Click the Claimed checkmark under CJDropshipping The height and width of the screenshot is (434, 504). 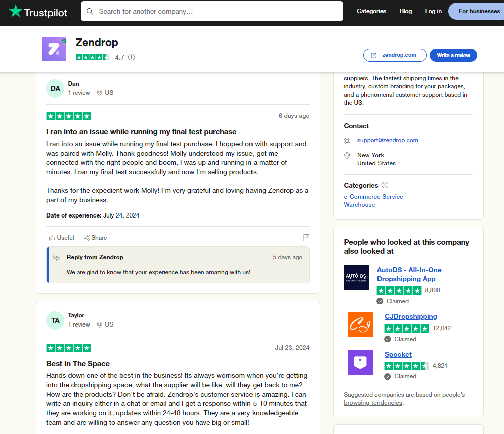pos(388,339)
